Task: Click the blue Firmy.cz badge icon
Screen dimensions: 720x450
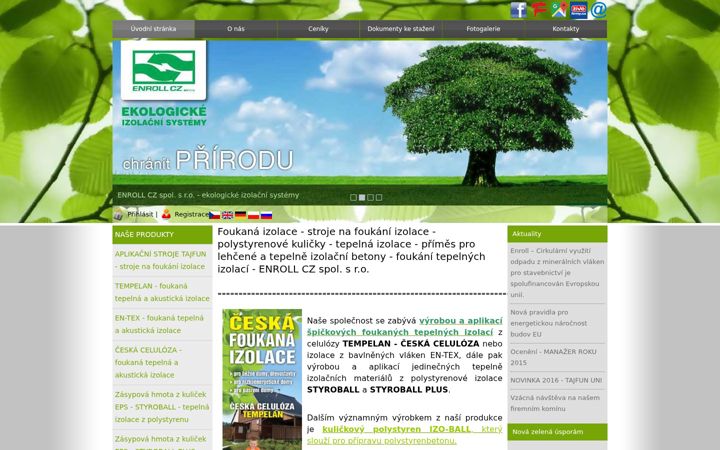Action: [579, 10]
